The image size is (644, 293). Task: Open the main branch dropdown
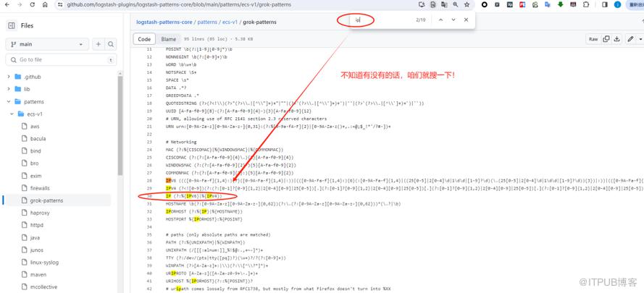[x=47, y=44]
